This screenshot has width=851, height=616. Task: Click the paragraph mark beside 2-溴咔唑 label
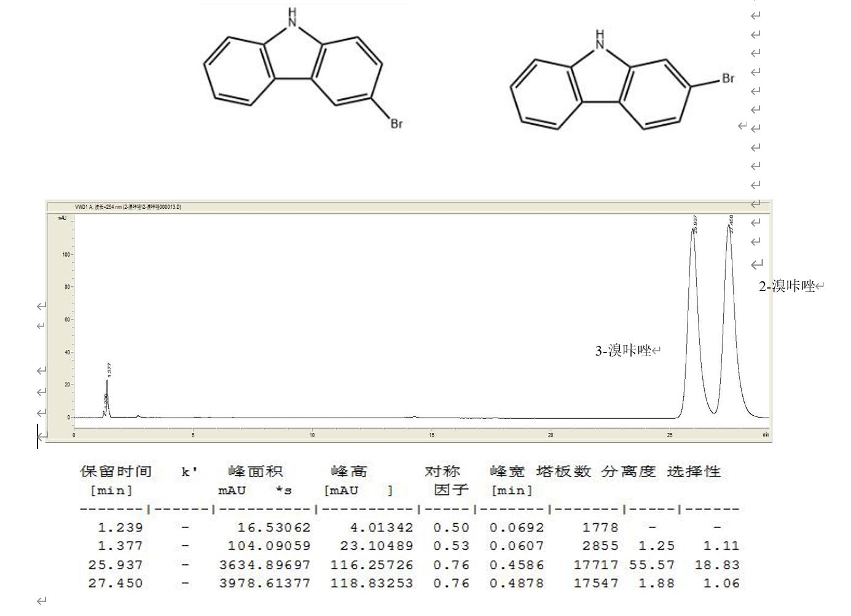point(820,286)
